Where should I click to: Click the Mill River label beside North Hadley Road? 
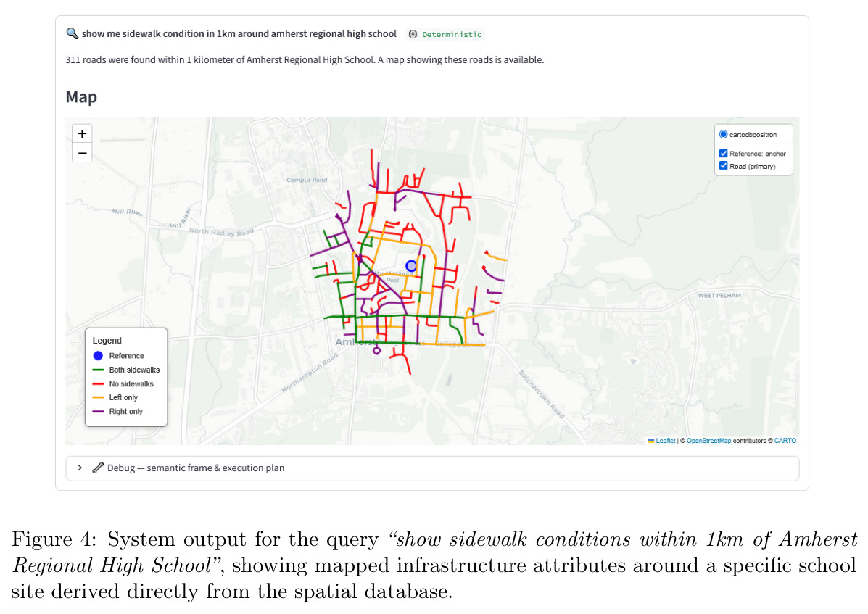181,217
